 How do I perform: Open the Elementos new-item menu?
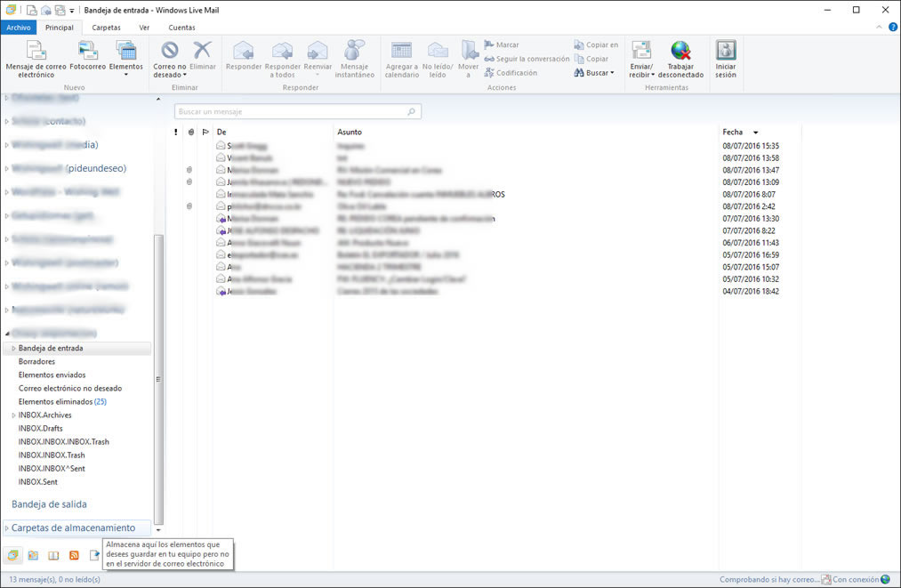(x=125, y=60)
